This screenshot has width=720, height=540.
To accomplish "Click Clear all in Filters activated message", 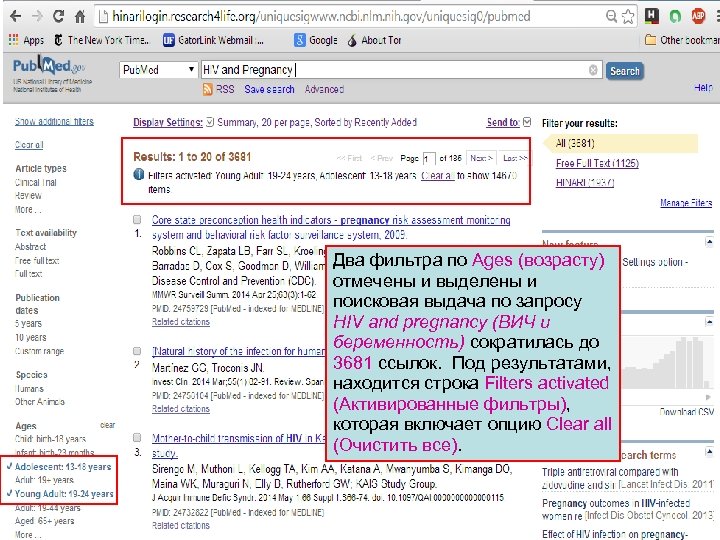I will click(x=438, y=175).
